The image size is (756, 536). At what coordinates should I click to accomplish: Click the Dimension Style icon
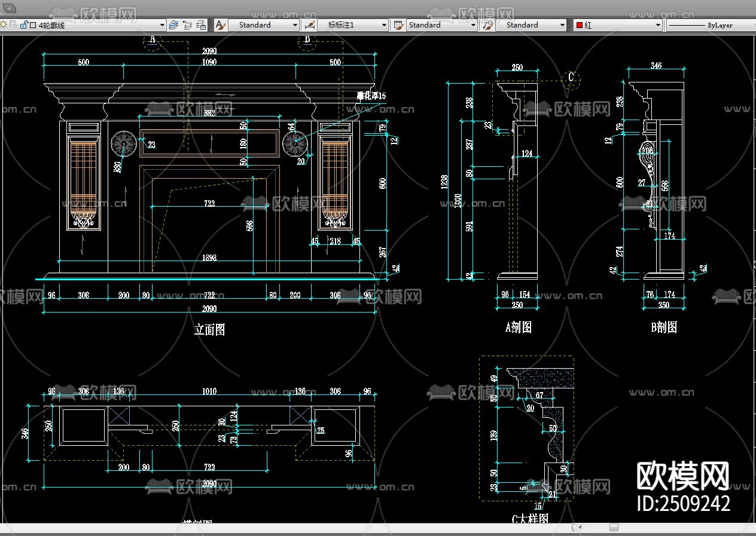309,25
